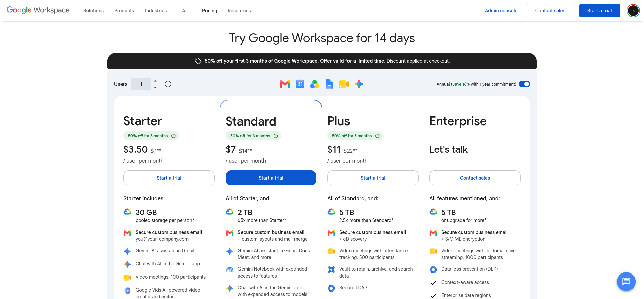The width and height of the screenshot is (644, 299).
Task: Click "Video meetings, 100 participants" text
Action: point(170,277)
